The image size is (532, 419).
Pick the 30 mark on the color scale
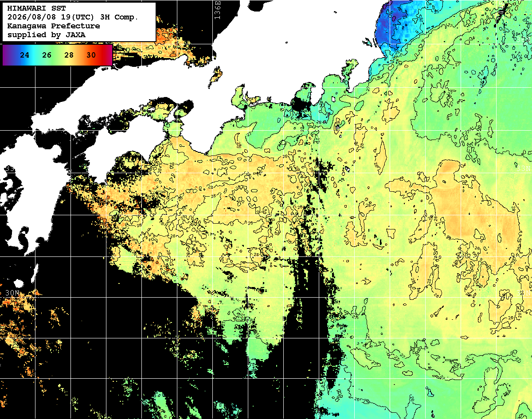coord(91,55)
